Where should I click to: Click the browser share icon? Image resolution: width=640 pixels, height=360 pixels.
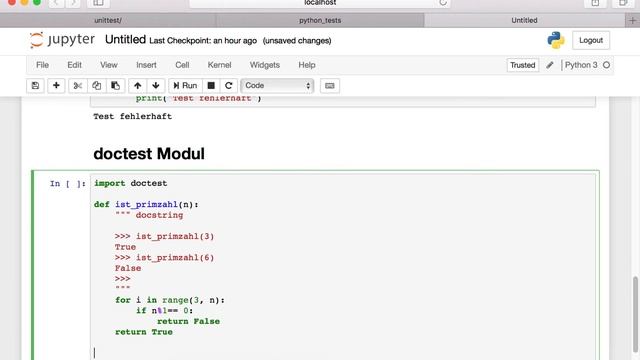[x=595, y=3]
